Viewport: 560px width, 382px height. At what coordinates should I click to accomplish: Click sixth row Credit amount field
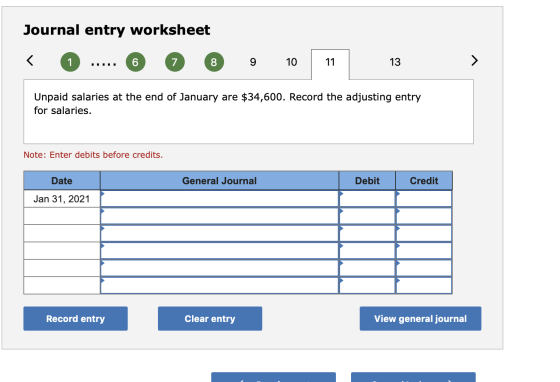click(424, 286)
